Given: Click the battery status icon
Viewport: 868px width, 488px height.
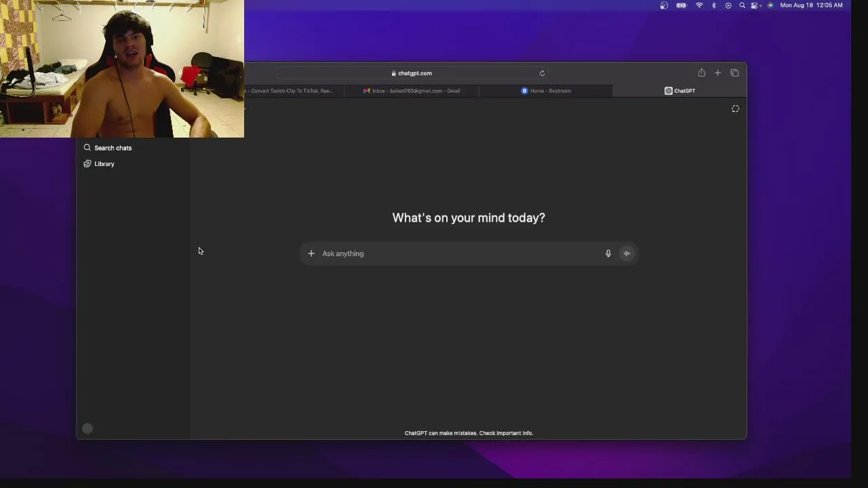Looking at the screenshot, I should click(682, 5).
